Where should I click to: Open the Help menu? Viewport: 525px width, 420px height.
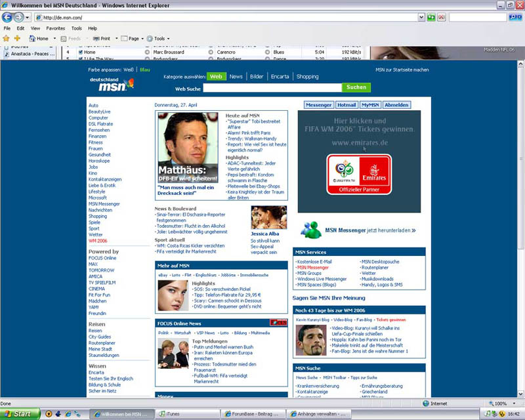pyautogui.click(x=93, y=28)
